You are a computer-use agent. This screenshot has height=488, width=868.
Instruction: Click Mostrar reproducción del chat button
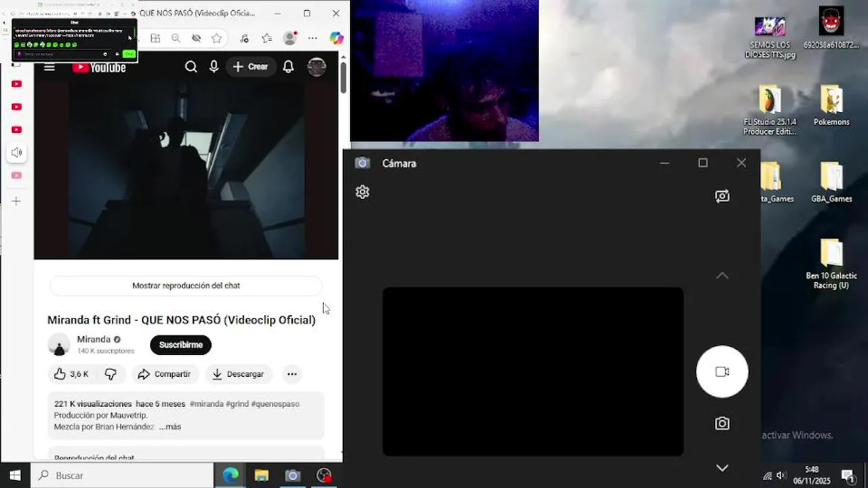(x=186, y=286)
